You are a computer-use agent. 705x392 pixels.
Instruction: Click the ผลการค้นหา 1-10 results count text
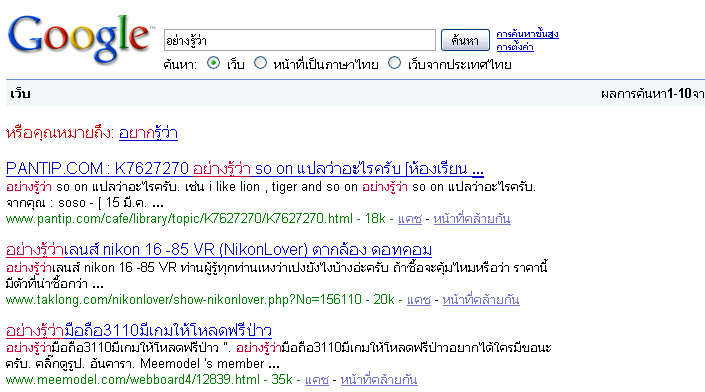point(652,94)
